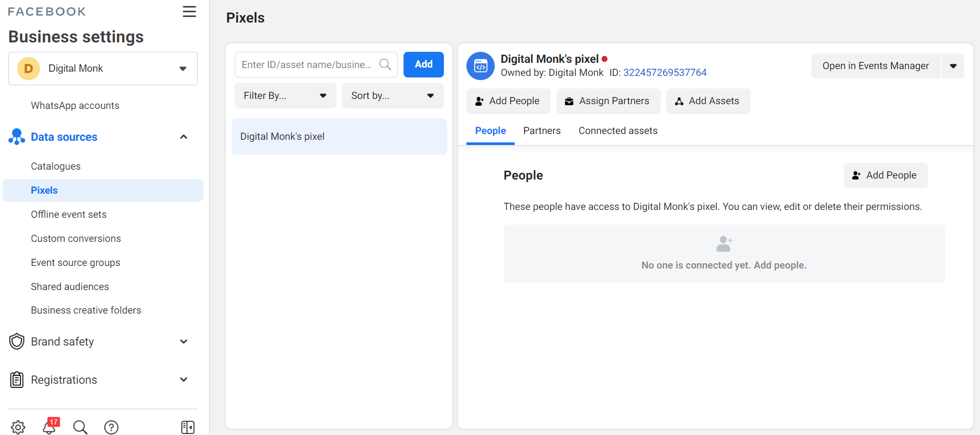The image size is (980, 435).
Task: Open Business creative folders
Action: (x=86, y=310)
